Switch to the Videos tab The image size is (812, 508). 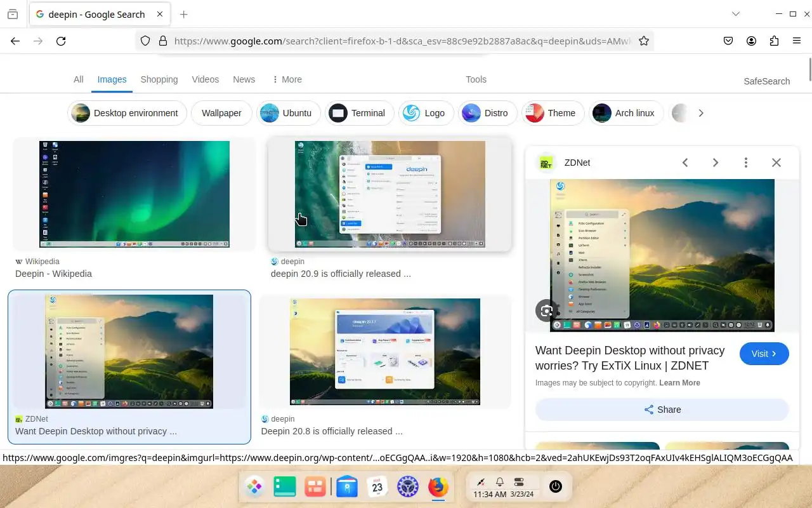pyautogui.click(x=205, y=79)
